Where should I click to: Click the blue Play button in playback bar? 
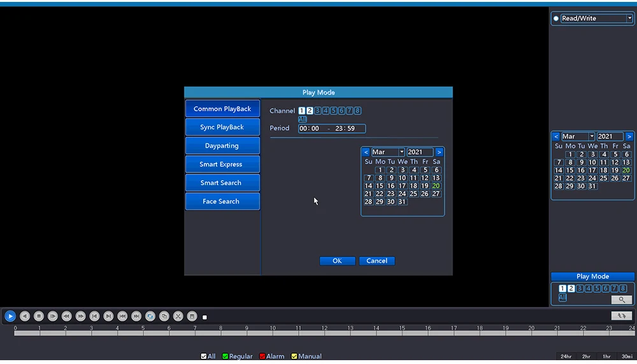click(10, 316)
